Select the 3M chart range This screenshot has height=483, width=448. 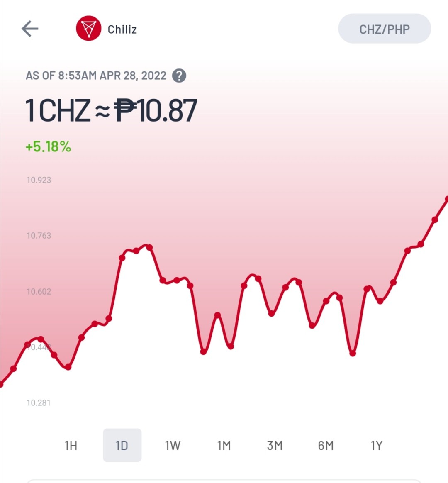275,445
